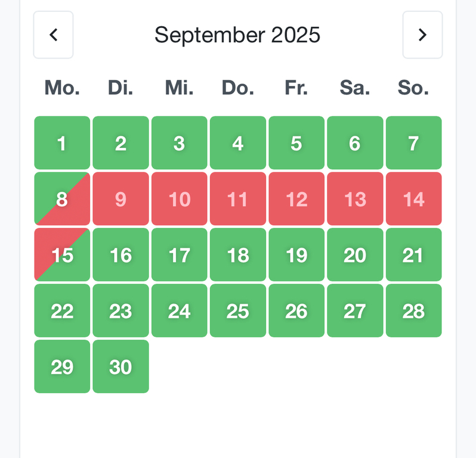The width and height of the screenshot is (476, 458).
Task: Pick the last day, September 30
Action: pos(120,367)
